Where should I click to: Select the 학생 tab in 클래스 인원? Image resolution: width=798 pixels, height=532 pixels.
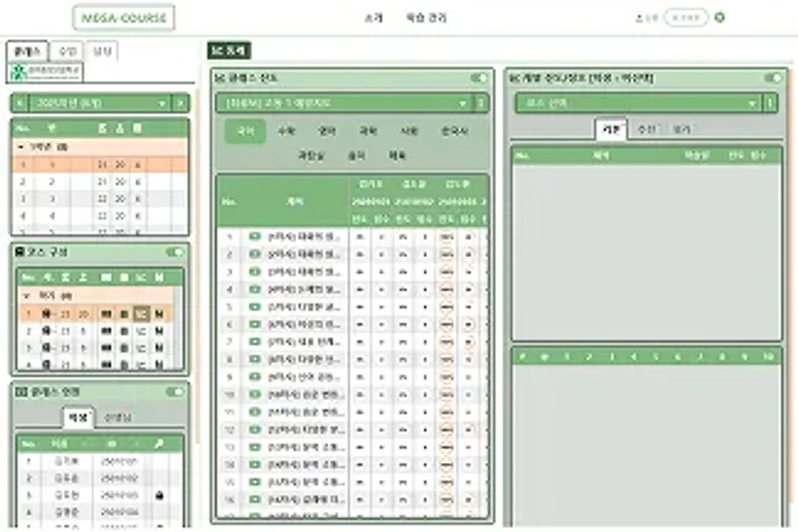pyautogui.click(x=78, y=418)
